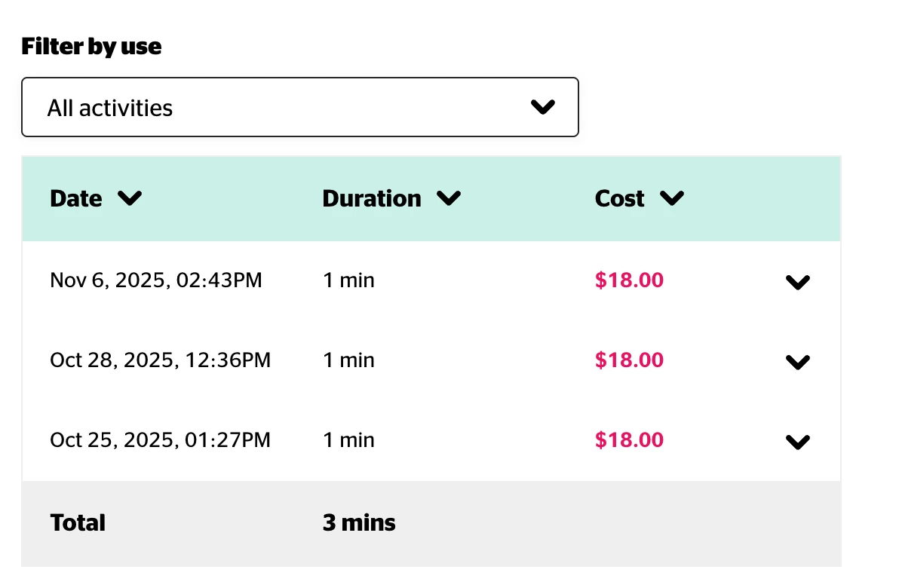Click the $18.00 cost for Oct 28

(629, 360)
